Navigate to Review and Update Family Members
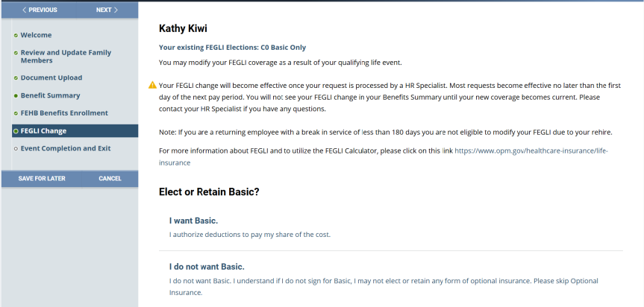644x307 pixels. 66,56
